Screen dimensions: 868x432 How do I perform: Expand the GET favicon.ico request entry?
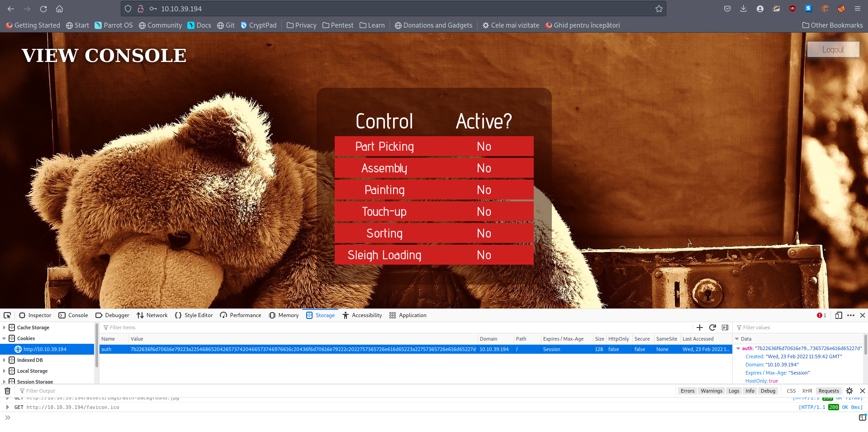click(7, 407)
